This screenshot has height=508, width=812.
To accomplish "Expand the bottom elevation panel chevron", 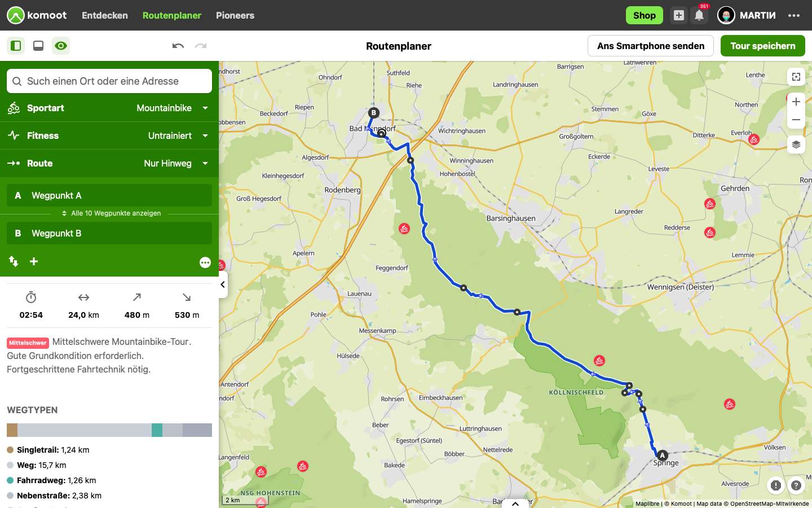I will 515,503.
